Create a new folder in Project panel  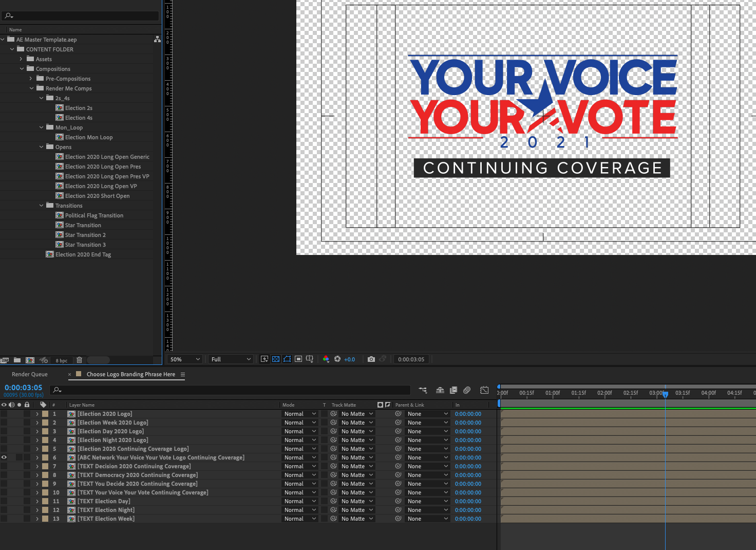[x=17, y=360]
